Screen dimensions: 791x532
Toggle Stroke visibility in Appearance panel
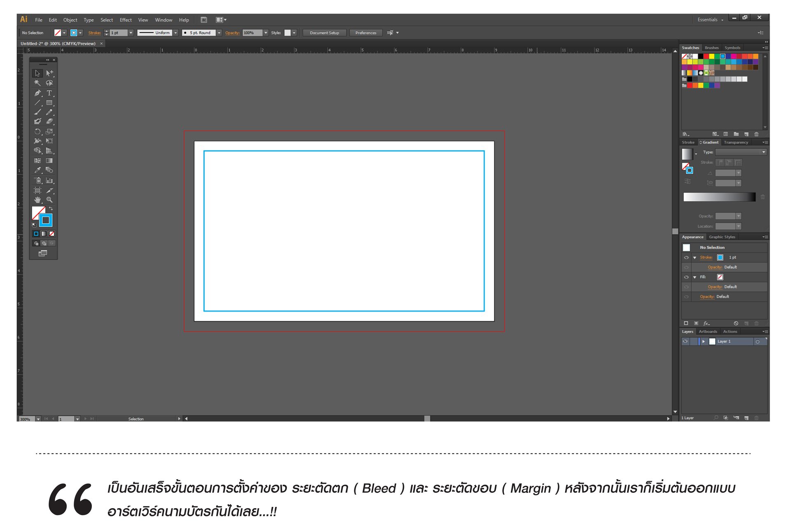point(686,258)
